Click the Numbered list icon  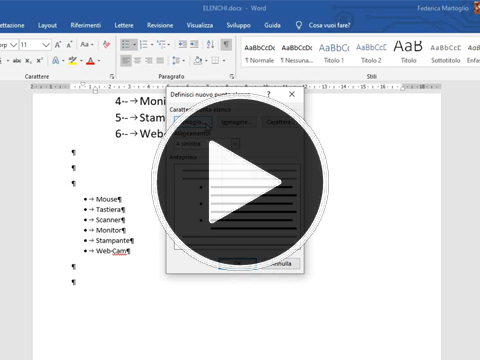pos(144,44)
